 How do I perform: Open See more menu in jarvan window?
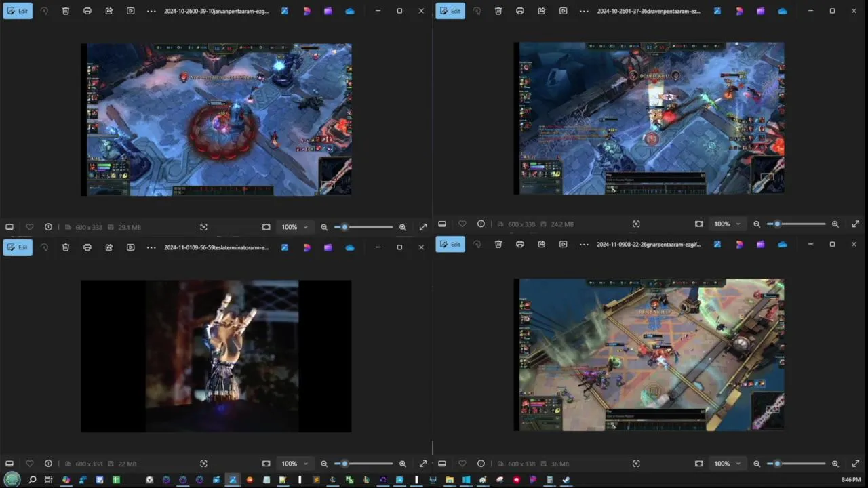pyautogui.click(x=151, y=11)
